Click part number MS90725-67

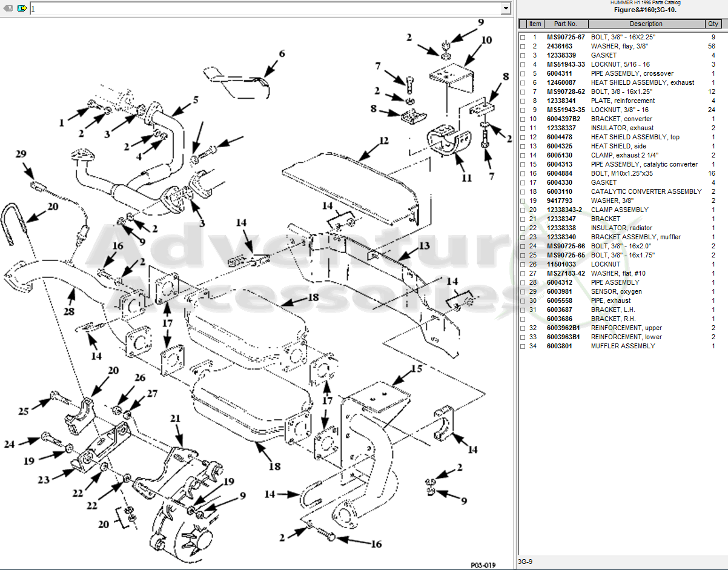pos(566,38)
